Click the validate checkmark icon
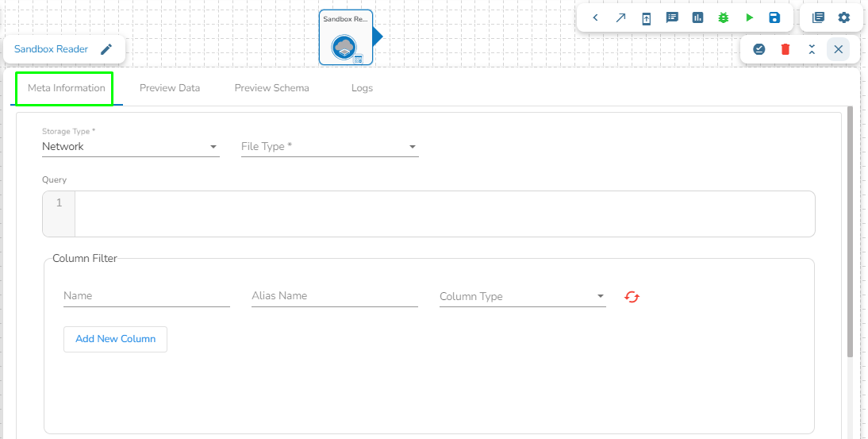868x439 pixels. pyautogui.click(x=759, y=49)
